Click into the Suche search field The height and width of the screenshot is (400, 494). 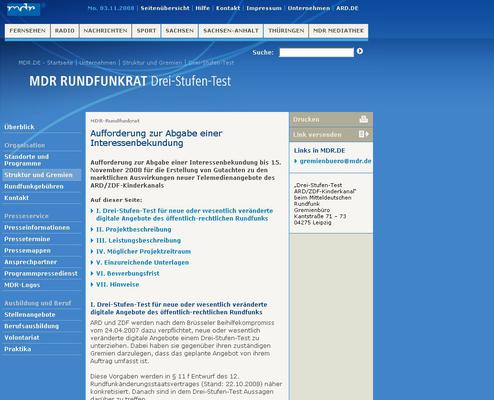click(x=316, y=52)
